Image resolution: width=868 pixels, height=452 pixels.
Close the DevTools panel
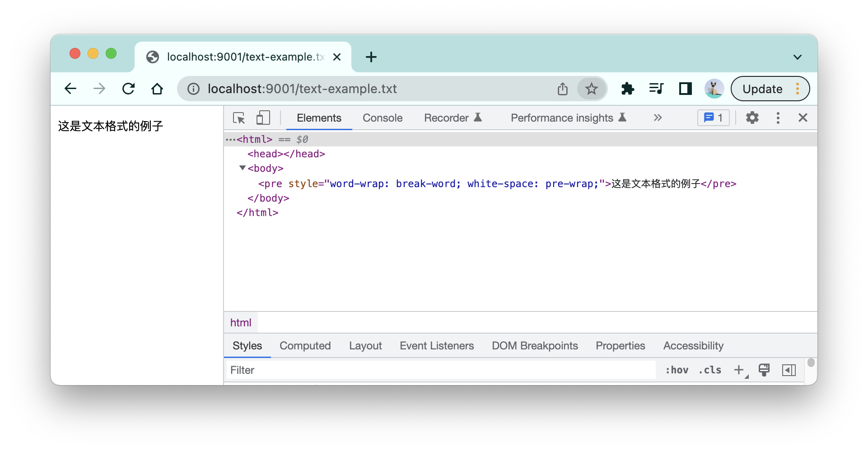pyautogui.click(x=803, y=118)
